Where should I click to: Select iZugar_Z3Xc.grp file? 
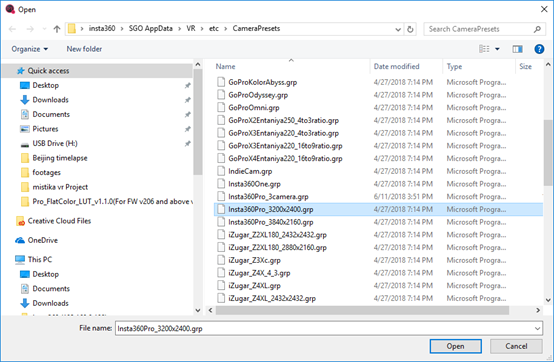tap(254, 260)
